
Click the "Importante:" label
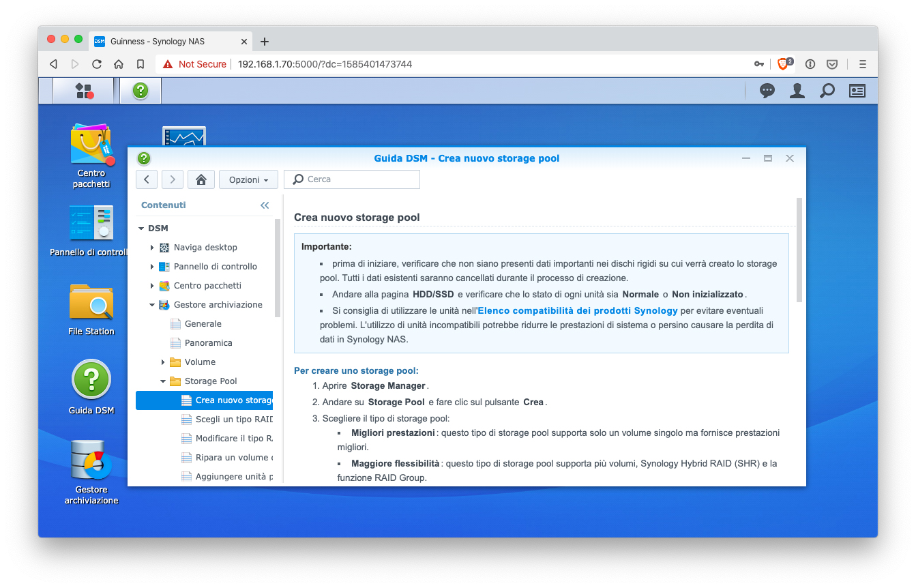[x=327, y=246]
